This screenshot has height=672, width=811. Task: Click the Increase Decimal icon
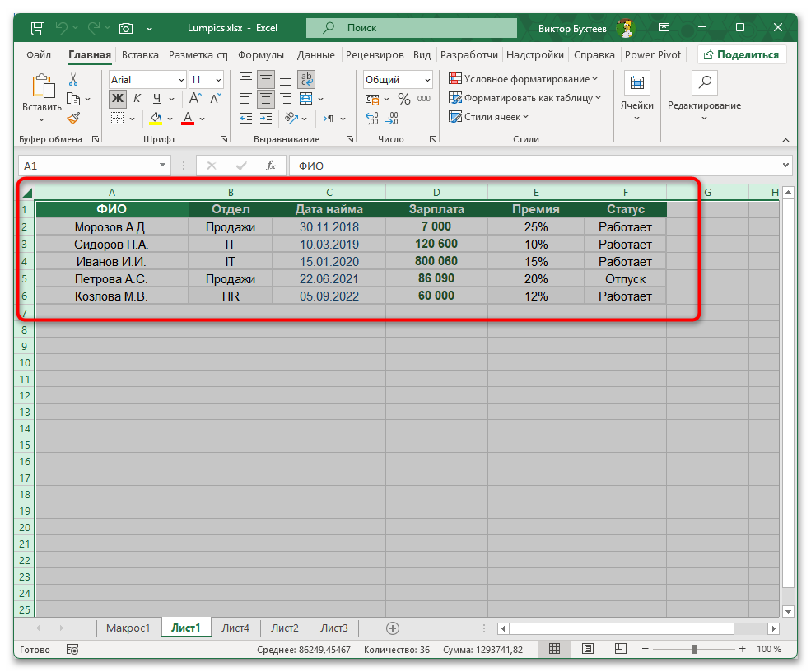pos(371,117)
